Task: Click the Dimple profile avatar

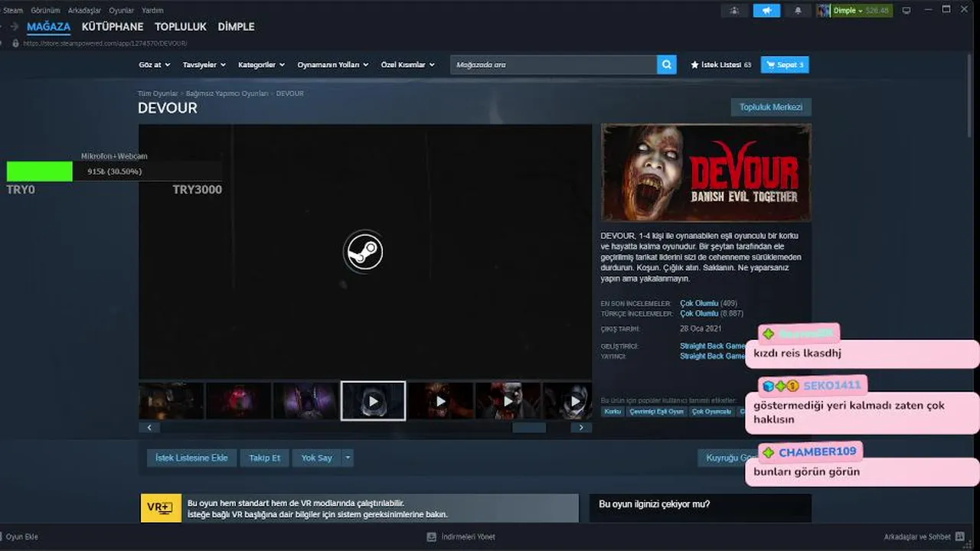Action: click(823, 11)
